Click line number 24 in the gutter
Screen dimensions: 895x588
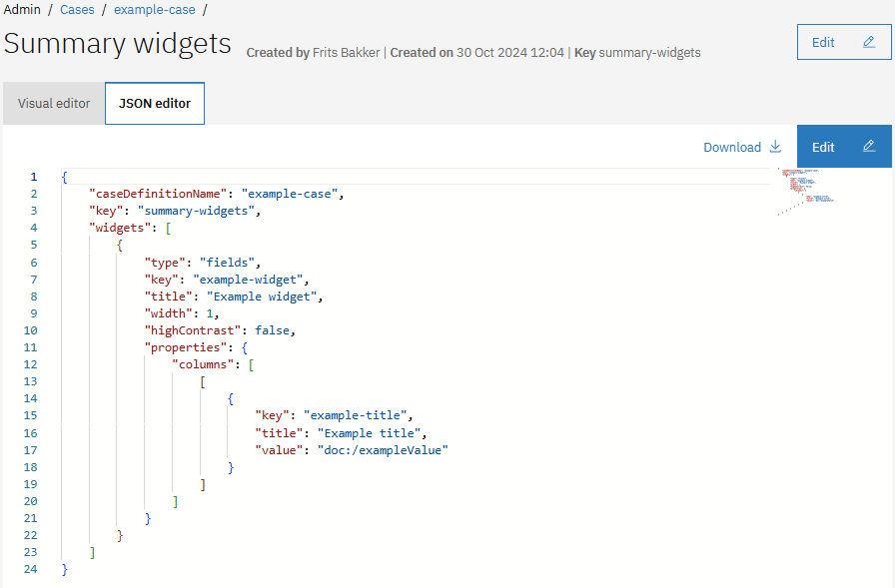[x=31, y=570]
